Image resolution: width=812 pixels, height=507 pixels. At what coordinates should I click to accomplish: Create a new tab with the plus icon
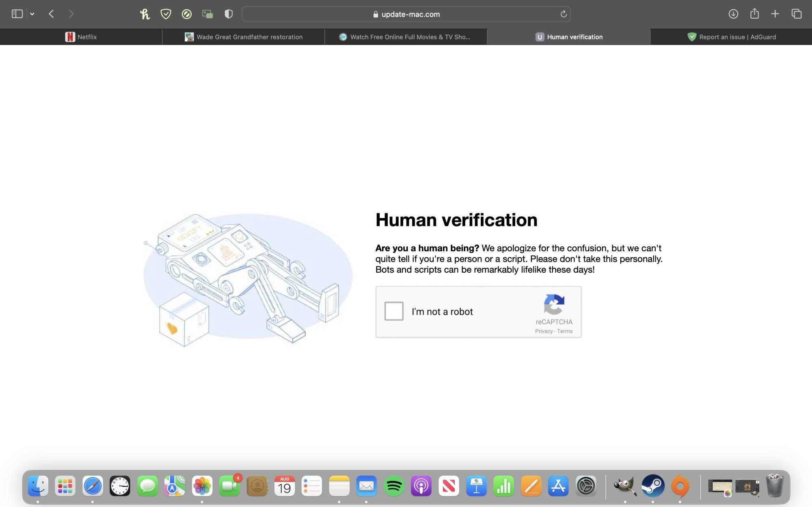coord(775,14)
